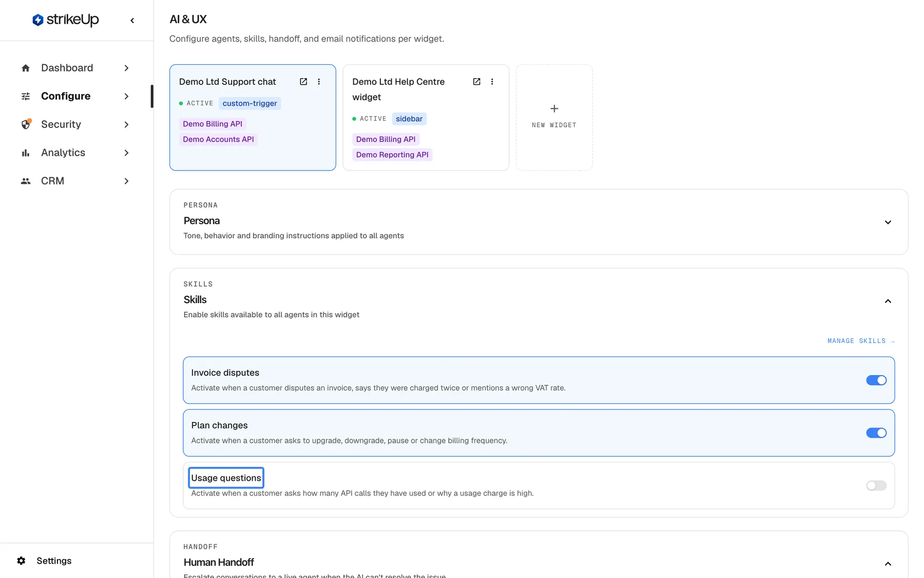The height and width of the screenshot is (578, 924).
Task: Open Demo Ltd Support chat in new window
Action: click(x=303, y=82)
